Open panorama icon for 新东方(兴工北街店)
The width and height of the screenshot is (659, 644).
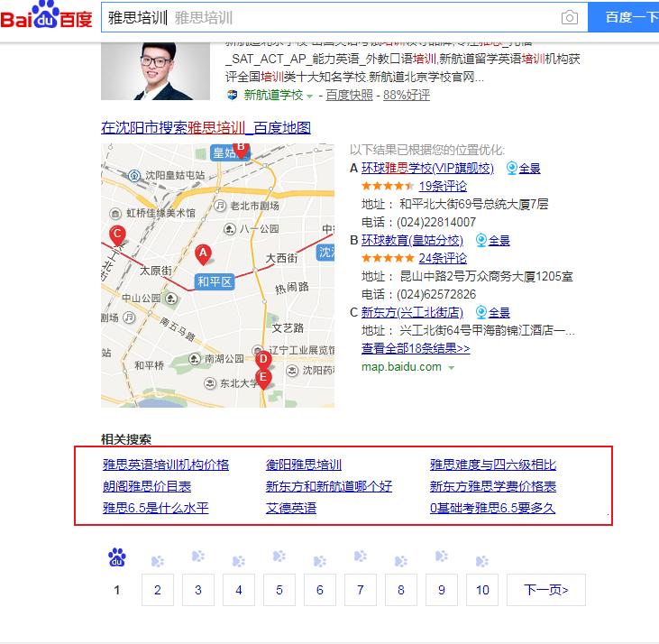[481, 313]
